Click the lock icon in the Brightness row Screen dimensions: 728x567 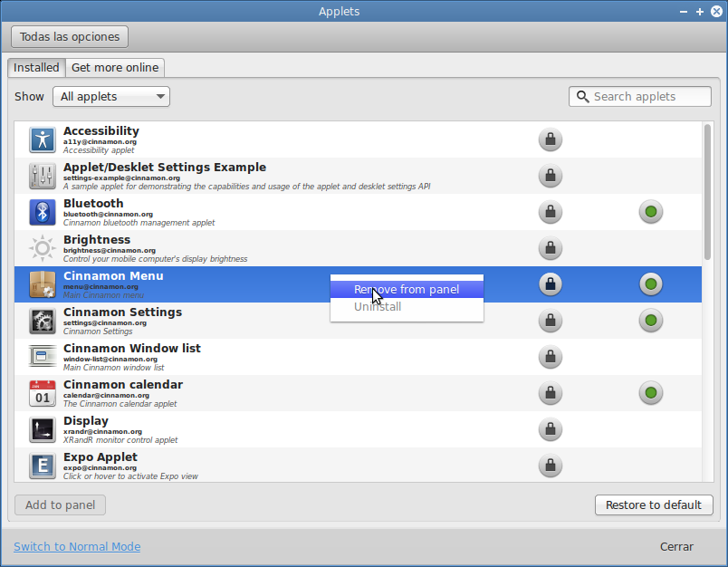coord(551,248)
